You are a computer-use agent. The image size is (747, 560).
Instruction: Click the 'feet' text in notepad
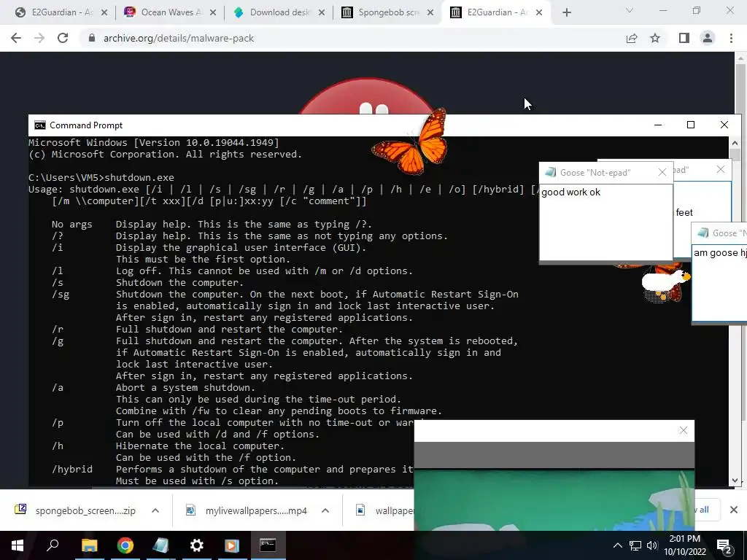[x=684, y=212]
